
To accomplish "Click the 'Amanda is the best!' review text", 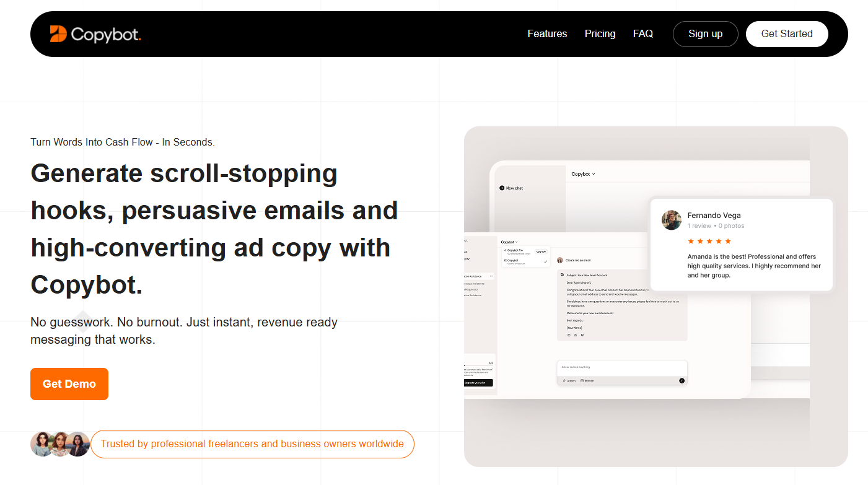I will [x=754, y=266].
